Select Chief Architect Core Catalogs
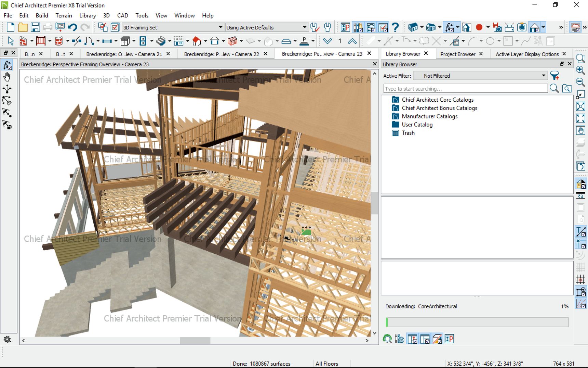588x368 pixels. 438,100
